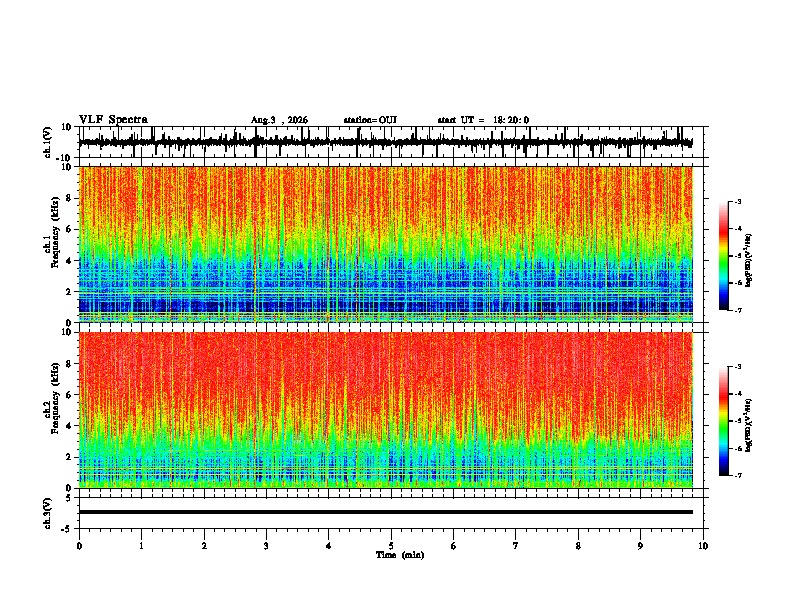The image size is (792, 612).
Task: Click the ch.1 frequency axis tick 8
Action: (x=69, y=198)
